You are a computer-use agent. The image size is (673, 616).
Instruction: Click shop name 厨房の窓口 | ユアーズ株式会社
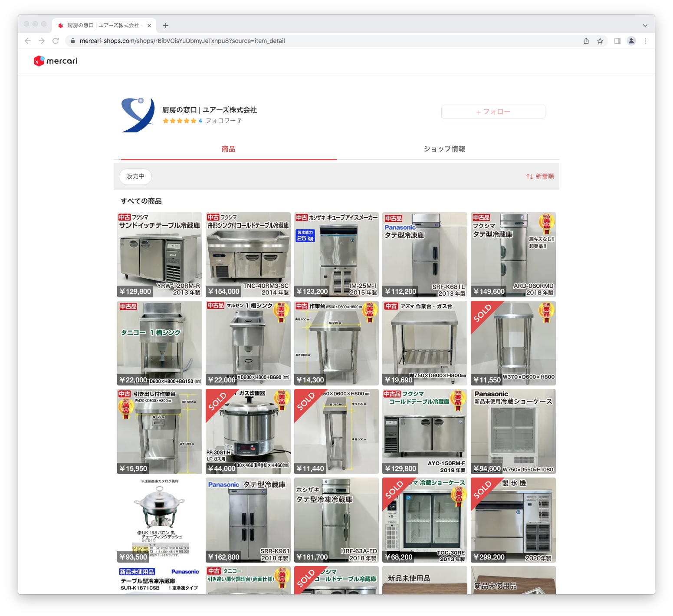[210, 110]
